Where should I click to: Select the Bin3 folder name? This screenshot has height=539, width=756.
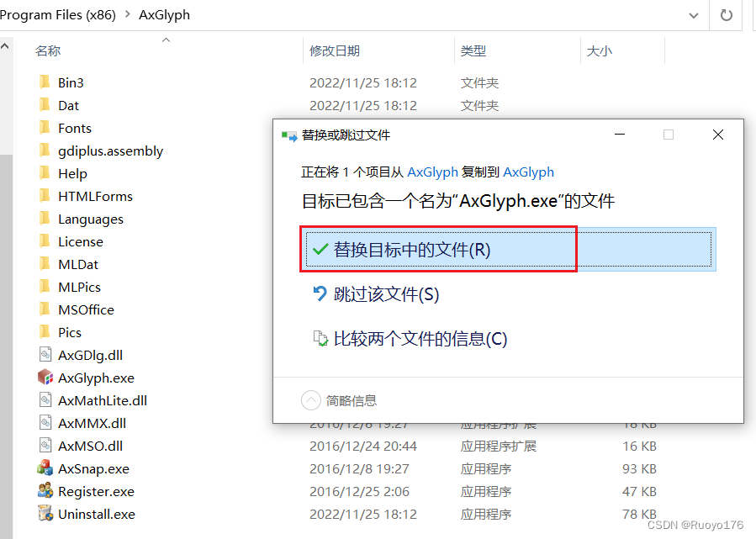(x=71, y=83)
